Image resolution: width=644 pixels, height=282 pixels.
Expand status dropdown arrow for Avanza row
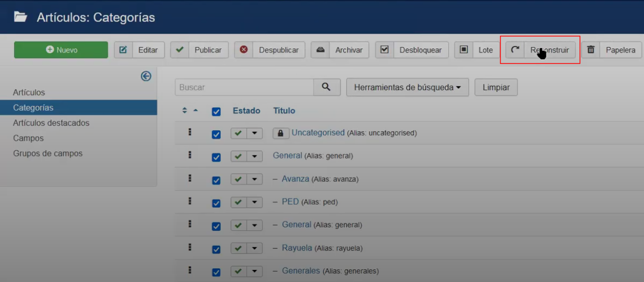click(255, 179)
